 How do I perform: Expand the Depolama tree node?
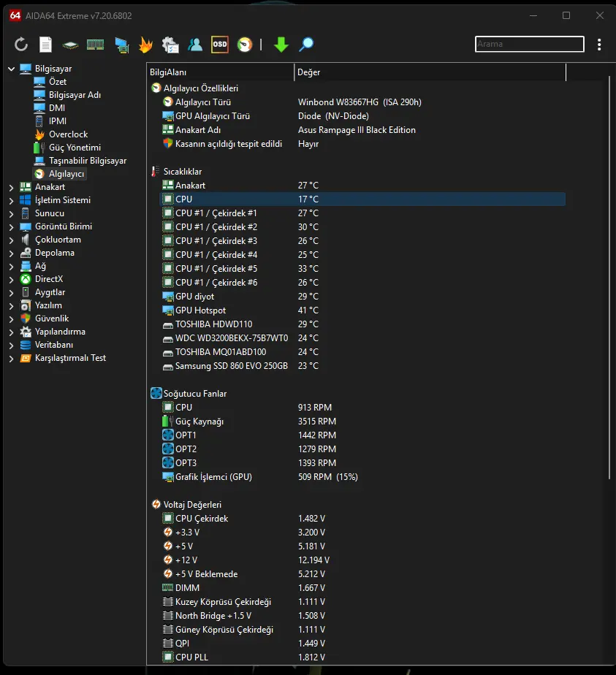point(11,253)
